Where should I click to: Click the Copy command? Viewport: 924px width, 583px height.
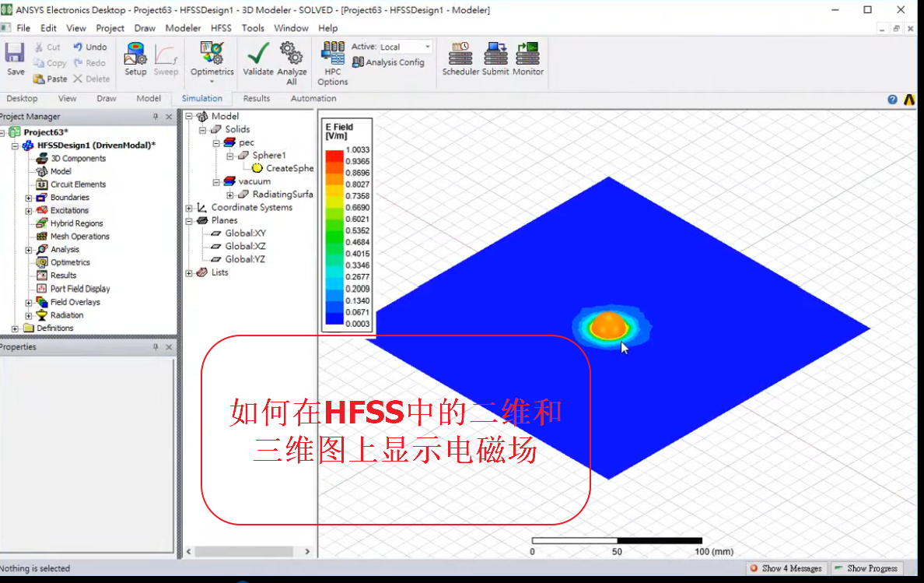50,63
